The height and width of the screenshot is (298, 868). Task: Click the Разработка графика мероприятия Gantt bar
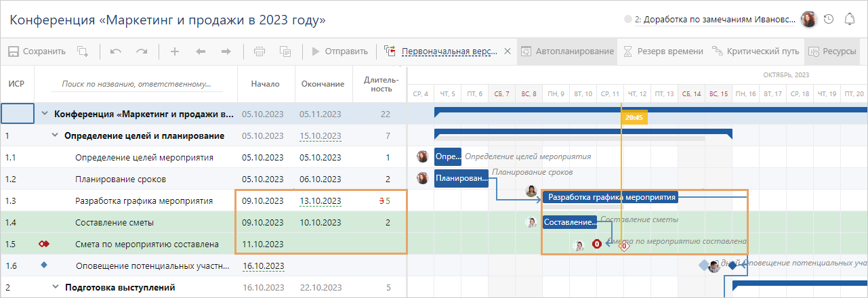611,197
